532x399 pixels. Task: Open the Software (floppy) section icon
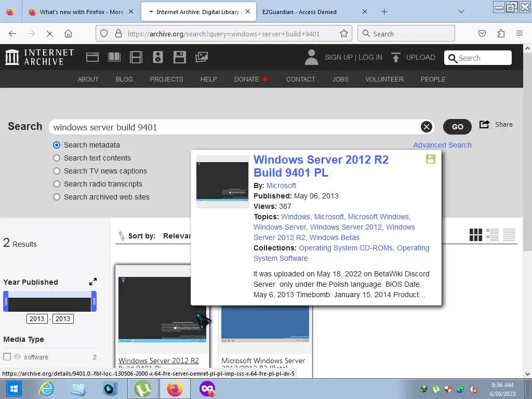coord(179,57)
